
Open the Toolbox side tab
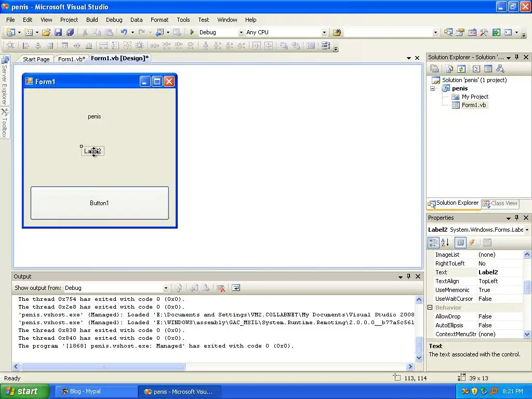point(4,123)
